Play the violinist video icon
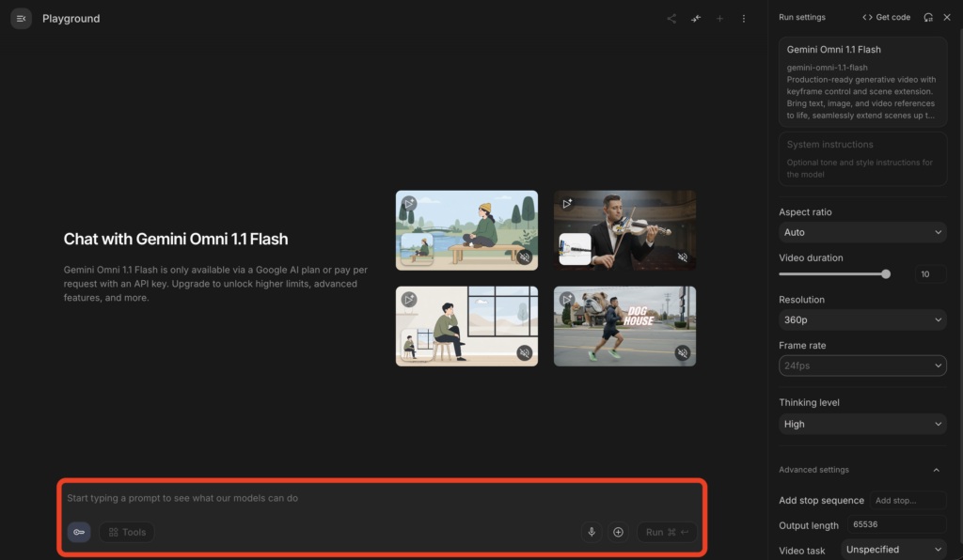 click(567, 203)
